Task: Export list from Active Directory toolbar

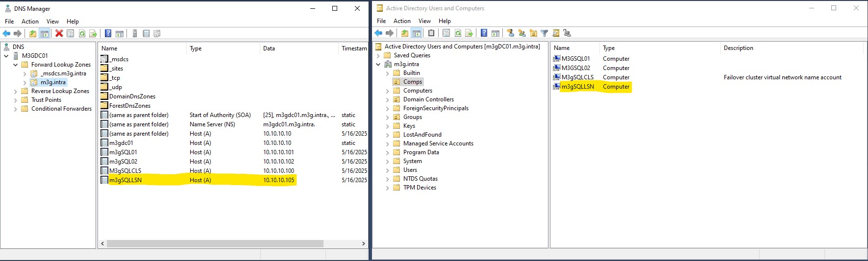Action: click(469, 33)
